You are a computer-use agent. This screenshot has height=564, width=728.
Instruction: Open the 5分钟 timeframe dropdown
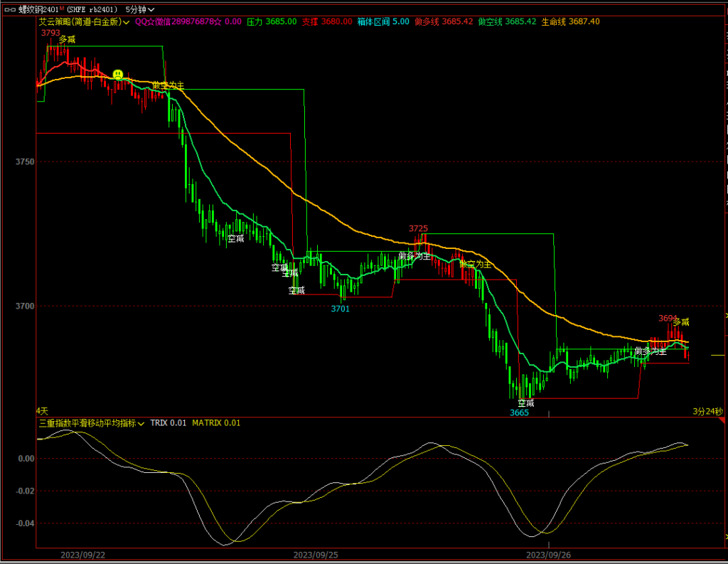[139, 9]
